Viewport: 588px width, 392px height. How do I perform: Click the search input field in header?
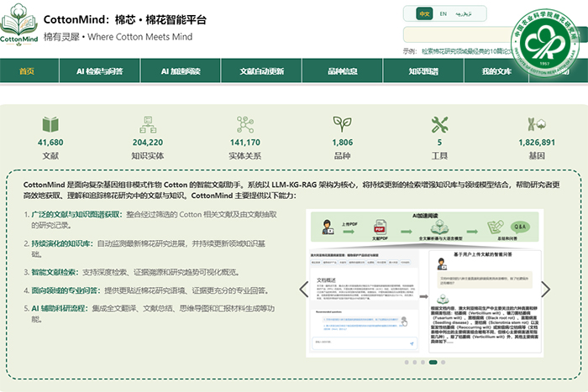pos(459,34)
